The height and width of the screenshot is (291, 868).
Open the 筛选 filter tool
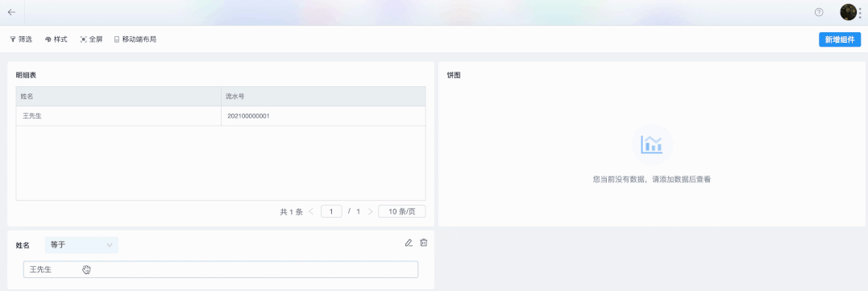[x=21, y=39]
